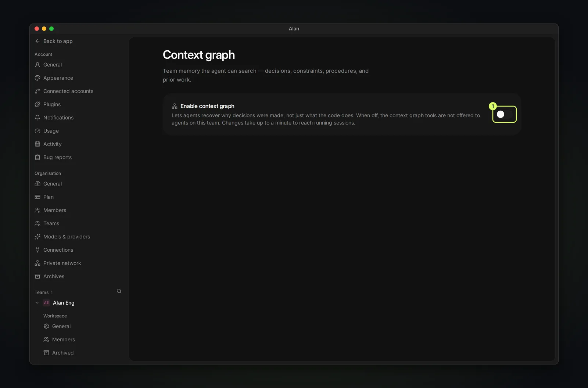
Task: Go to the Usage page
Action: click(x=51, y=131)
